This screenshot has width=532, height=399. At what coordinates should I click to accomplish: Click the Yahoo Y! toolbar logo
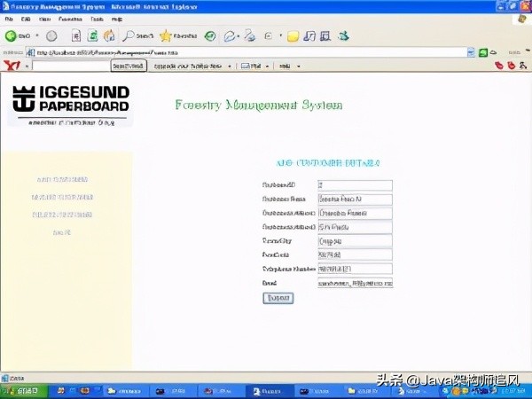click(x=10, y=66)
